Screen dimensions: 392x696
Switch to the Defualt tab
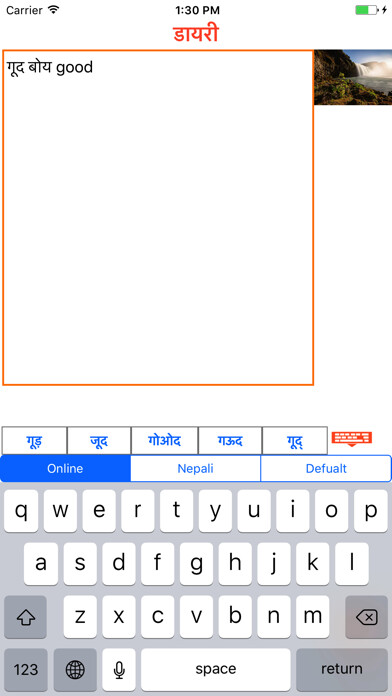pos(326,468)
